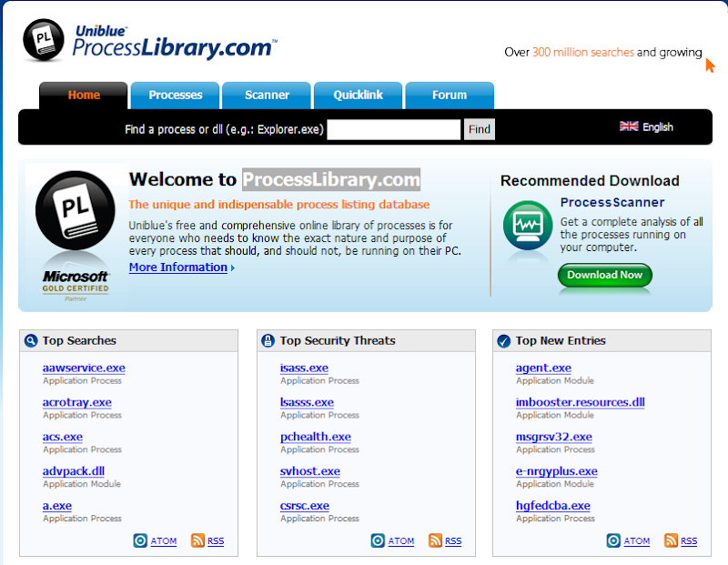Click ATOM feed icon under Top New Entries
Viewport: 728px width, 565px height.
tap(613, 540)
